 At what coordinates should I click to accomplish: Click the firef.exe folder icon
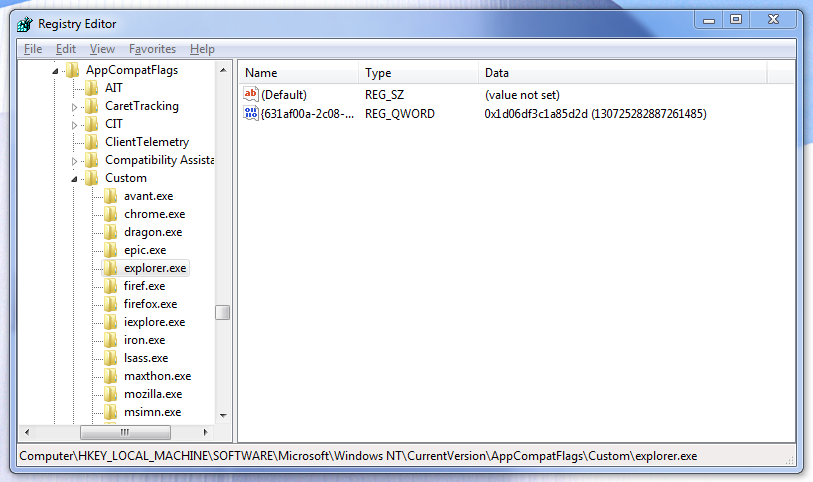[x=110, y=286]
